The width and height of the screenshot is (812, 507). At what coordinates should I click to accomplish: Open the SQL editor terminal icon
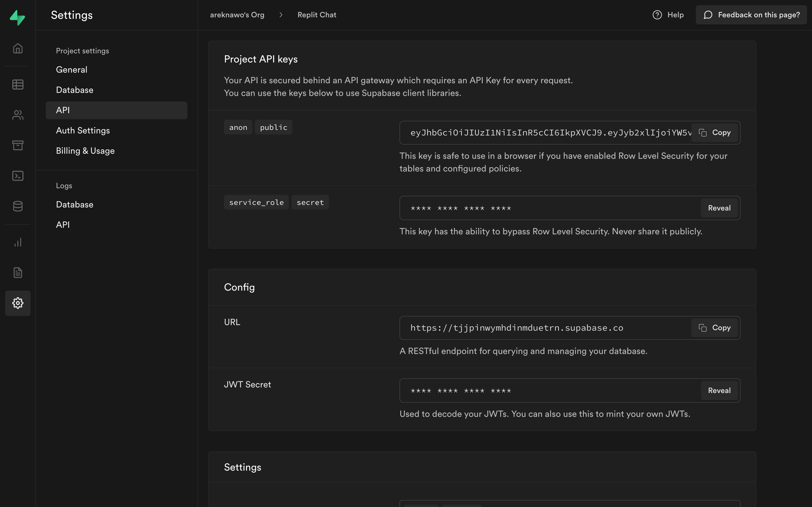(18, 176)
